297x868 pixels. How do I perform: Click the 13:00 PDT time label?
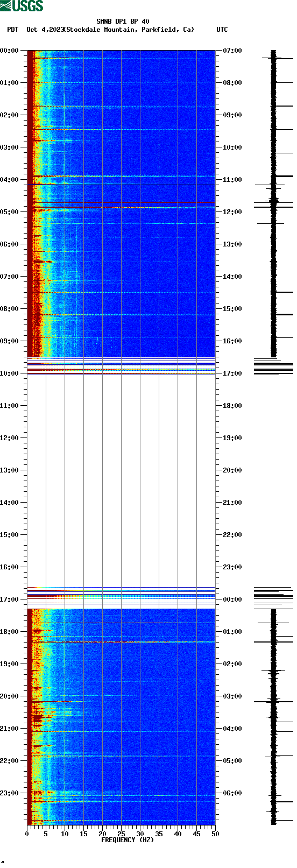tap(9, 470)
